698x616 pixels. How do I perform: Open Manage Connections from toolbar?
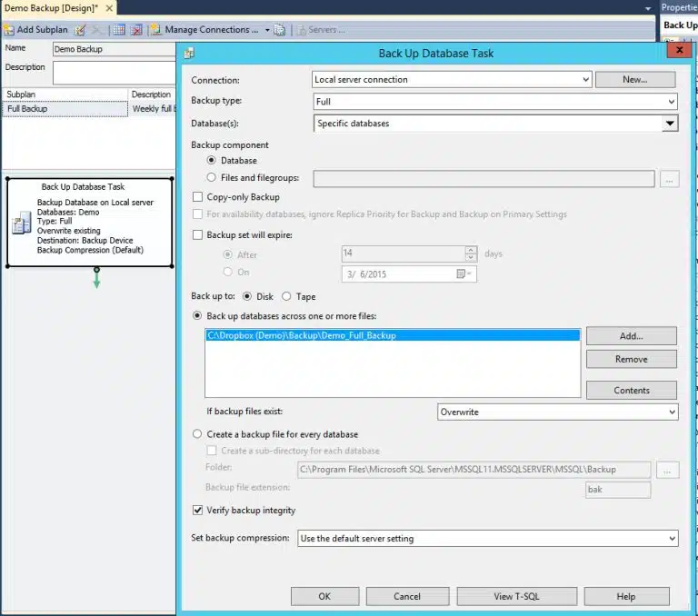[205, 30]
